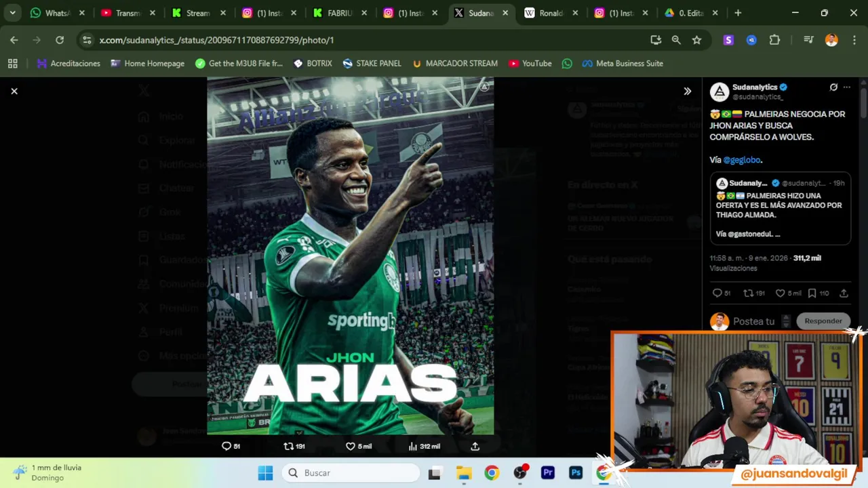Open the Meta Business Suite bookmark
Viewport: 868px width, 488px height.
[x=623, y=64]
